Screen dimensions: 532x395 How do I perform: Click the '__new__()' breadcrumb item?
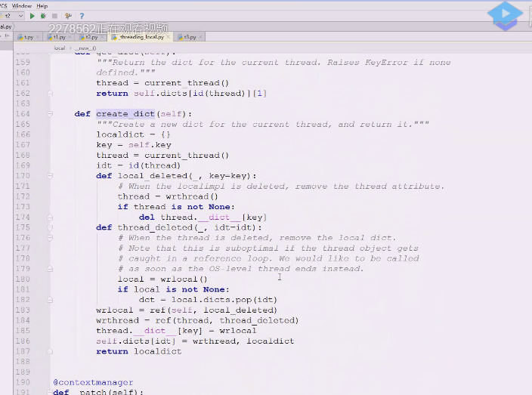click(x=85, y=48)
